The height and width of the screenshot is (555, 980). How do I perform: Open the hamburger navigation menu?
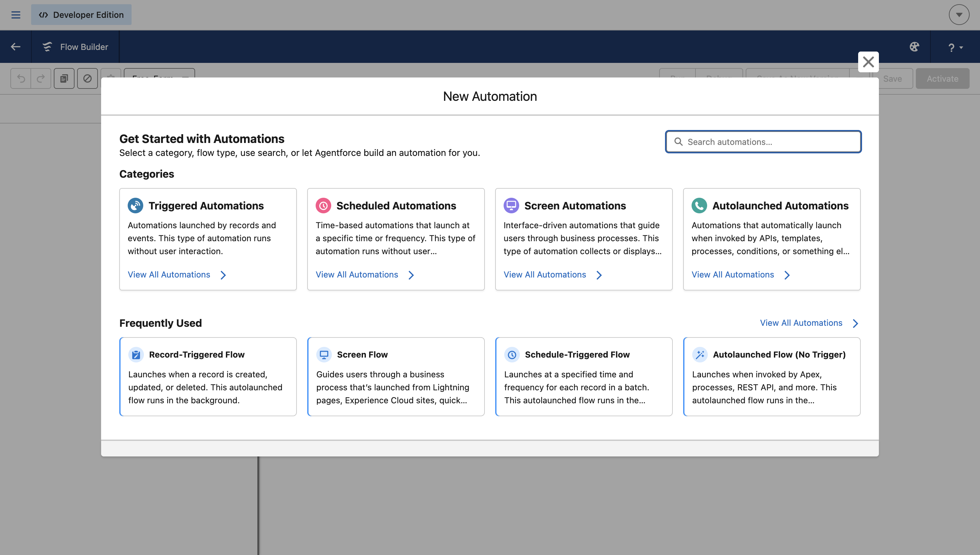[16, 15]
